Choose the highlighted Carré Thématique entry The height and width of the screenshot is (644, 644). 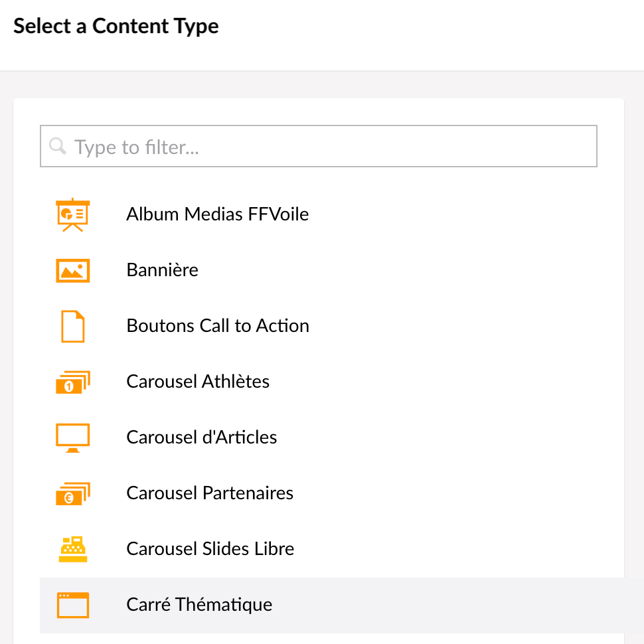click(199, 605)
